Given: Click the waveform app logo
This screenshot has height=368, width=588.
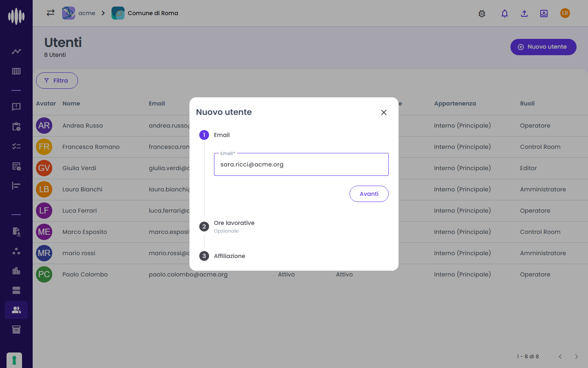Looking at the screenshot, I should click(16, 16).
